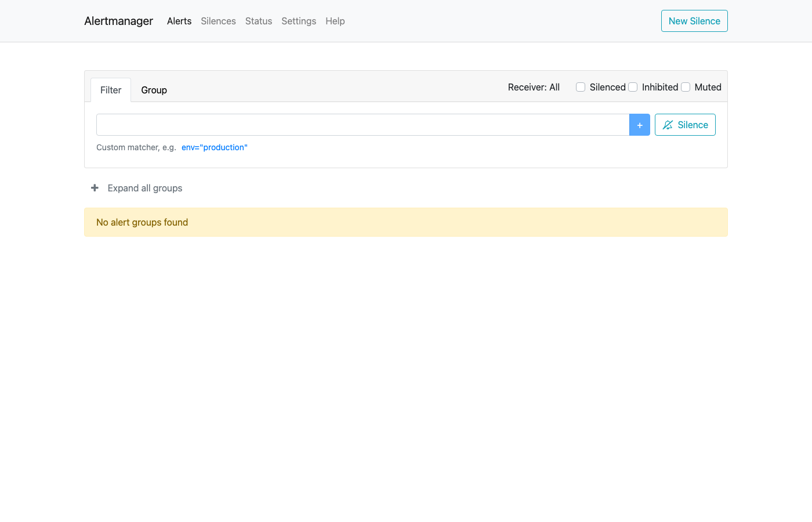Navigate to the Status page
This screenshot has width=812, height=522.
pyautogui.click(x=258, y=21)
